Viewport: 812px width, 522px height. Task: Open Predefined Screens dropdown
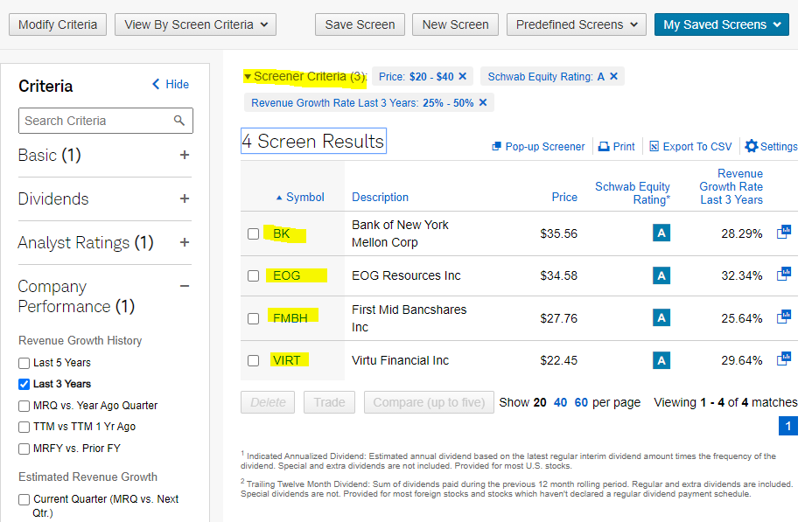point(577,24)
